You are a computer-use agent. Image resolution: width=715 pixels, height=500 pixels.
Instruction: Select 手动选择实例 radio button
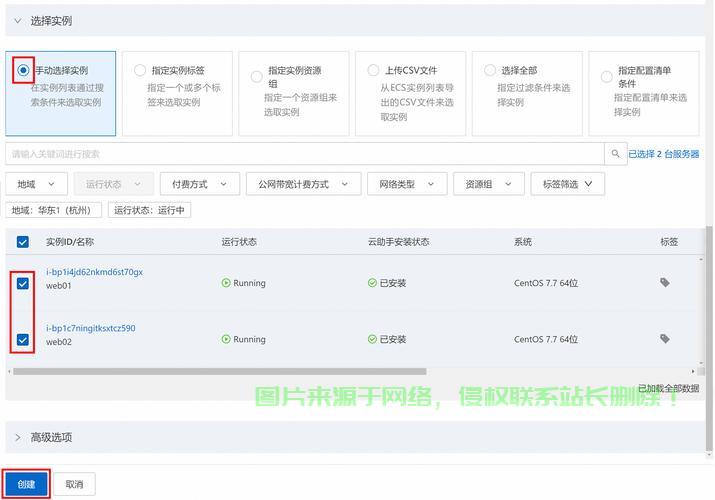(x=23, y=70)
